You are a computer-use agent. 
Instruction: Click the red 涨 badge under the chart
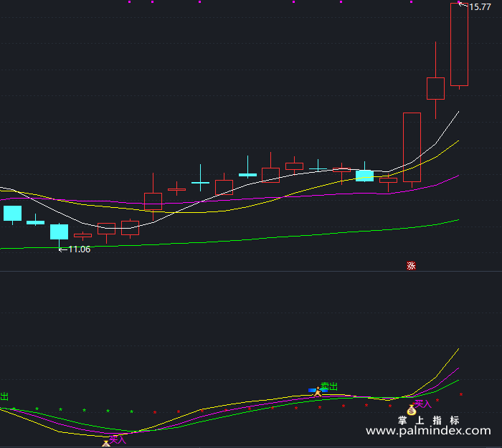click(x=411, y=266)
